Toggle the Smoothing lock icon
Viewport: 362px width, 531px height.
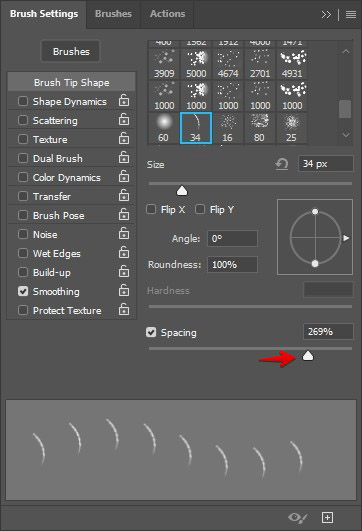[x=124, y=290]
